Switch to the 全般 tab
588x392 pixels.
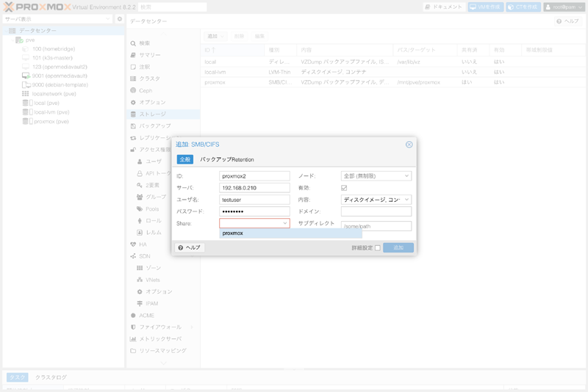185,159
